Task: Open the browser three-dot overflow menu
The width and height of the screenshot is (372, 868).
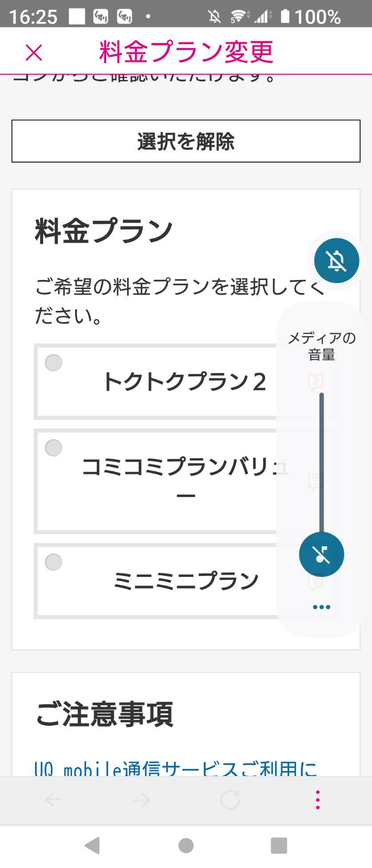Action: click(x=317, y=800)
